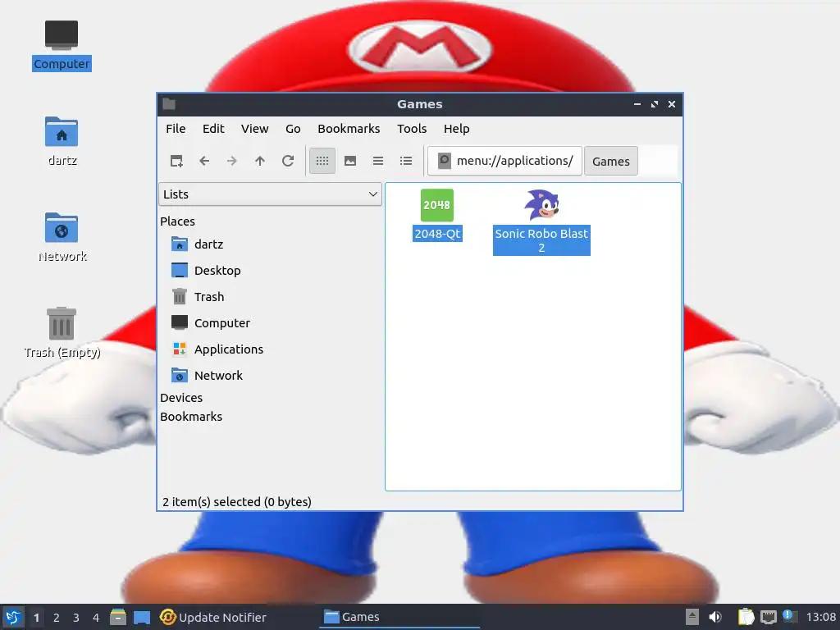The width and height of the screenshot is (840, 630).
Task: Click the menu://applications/ path field
Action: pos(504,161)
